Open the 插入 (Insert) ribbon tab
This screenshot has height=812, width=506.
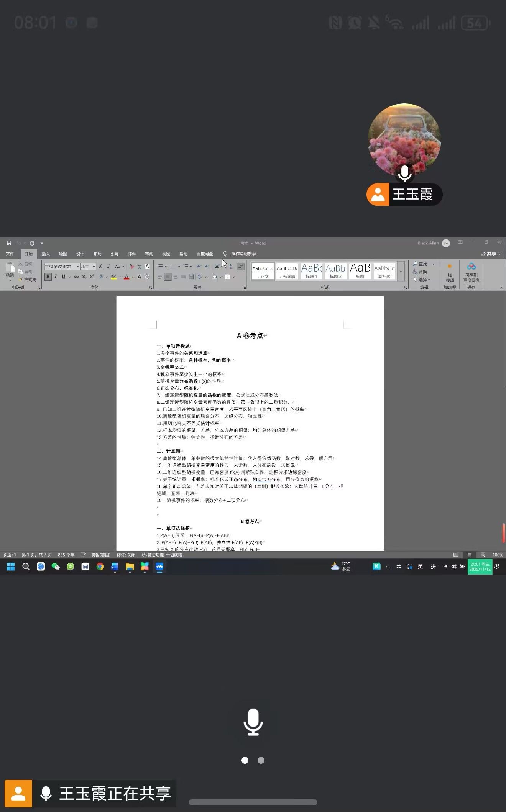tap(46, 254)
